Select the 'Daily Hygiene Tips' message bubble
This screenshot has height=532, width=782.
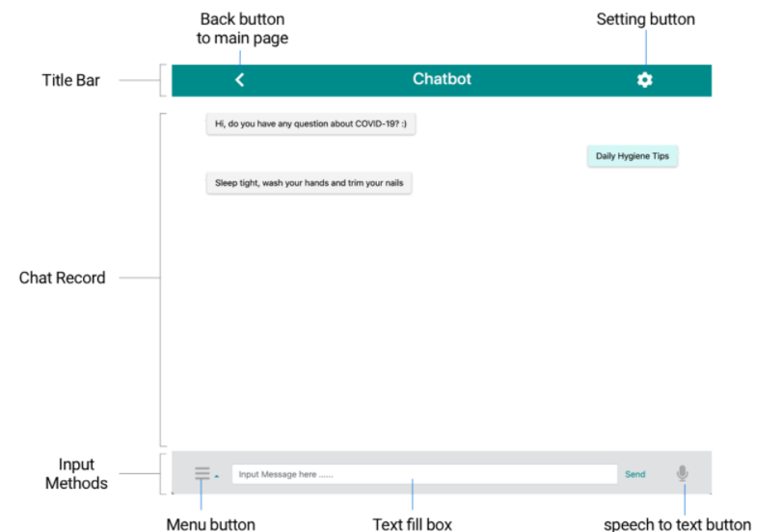pyautogui.click(x=632, y=156)
